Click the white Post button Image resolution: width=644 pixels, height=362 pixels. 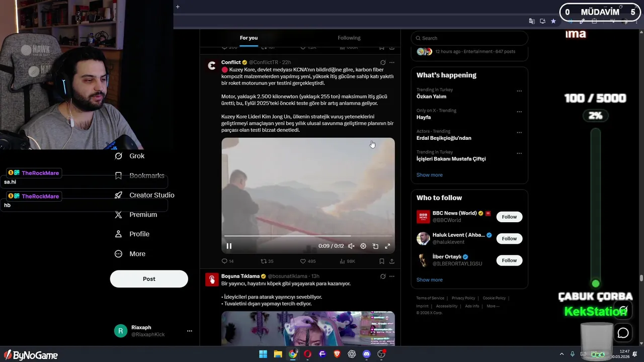point(149,279)
